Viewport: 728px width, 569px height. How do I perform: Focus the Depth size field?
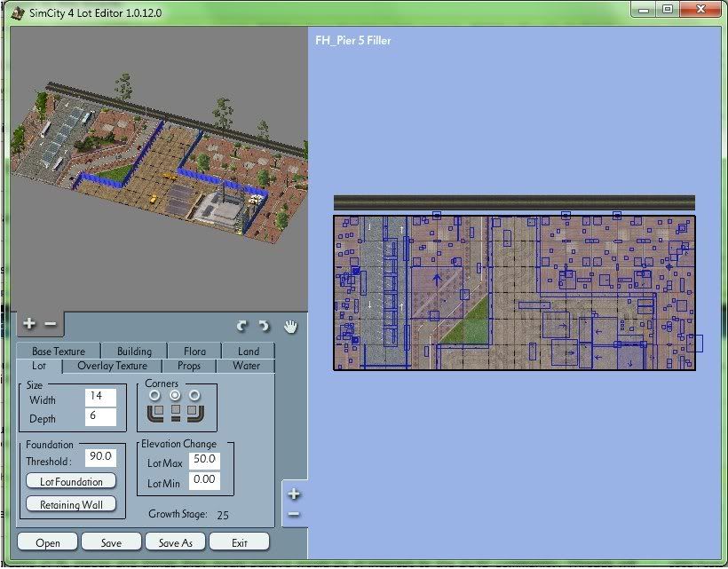tap(100, 417)
